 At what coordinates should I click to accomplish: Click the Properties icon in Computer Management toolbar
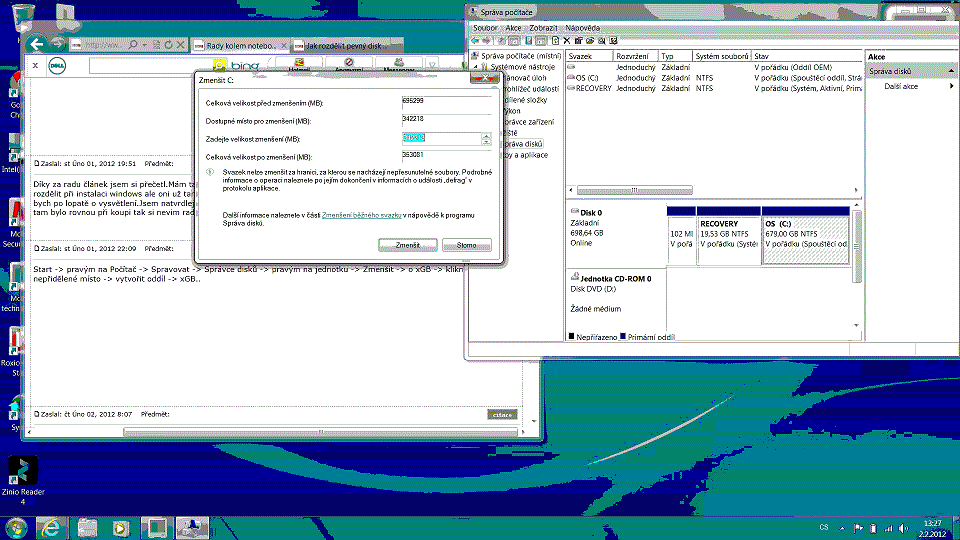pos(579,41)
